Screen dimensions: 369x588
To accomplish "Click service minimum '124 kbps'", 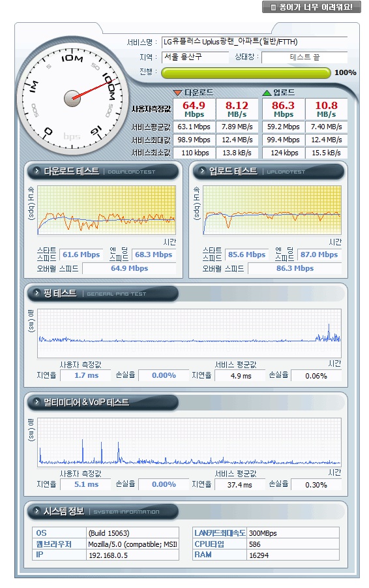I will 284,153.
